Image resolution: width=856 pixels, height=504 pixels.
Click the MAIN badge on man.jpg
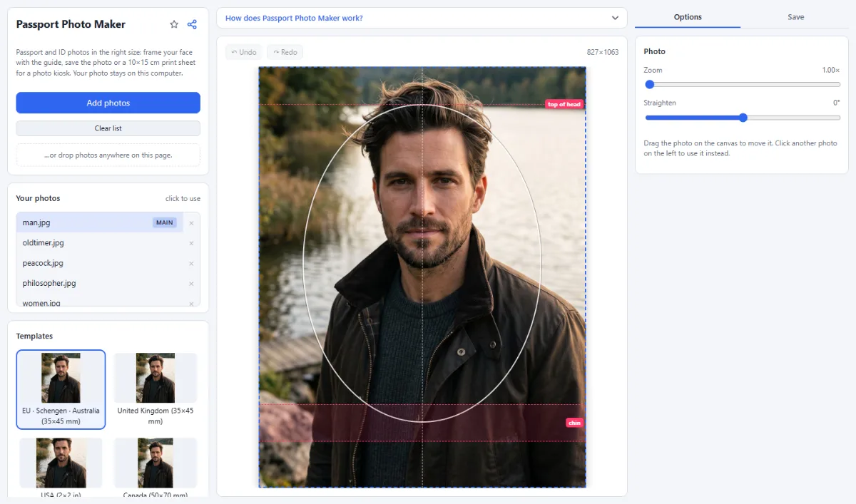point(165,222)
